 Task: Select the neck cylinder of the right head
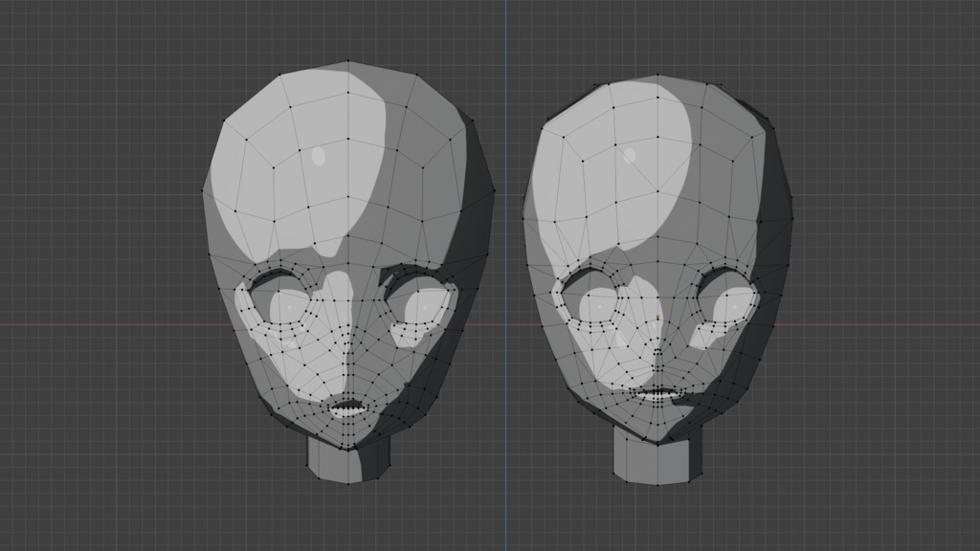coord(657,454)
